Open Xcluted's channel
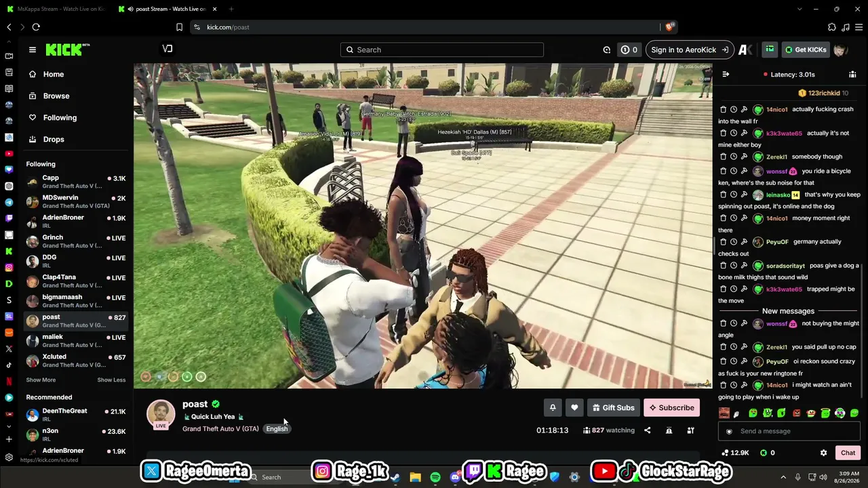The height and width of the screenshot is (488, 868). pos(76,361)
